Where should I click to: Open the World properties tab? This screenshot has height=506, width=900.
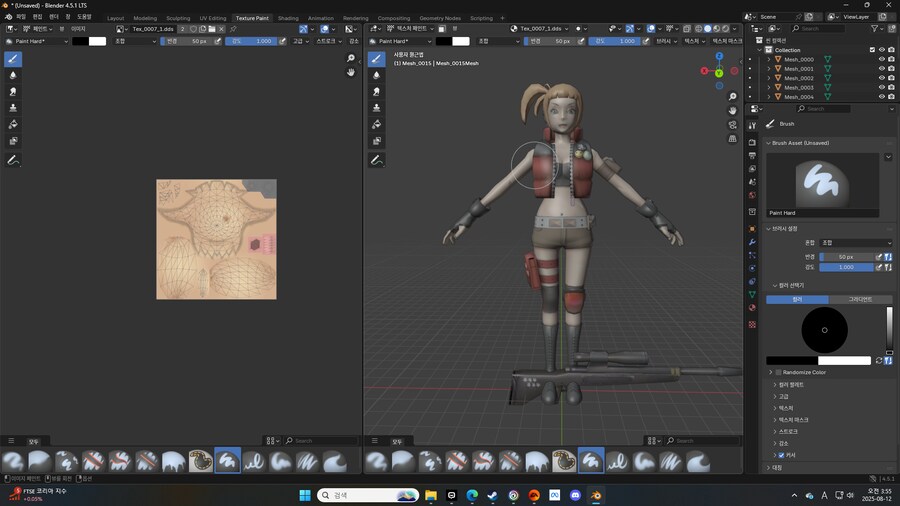pos(752,196)
